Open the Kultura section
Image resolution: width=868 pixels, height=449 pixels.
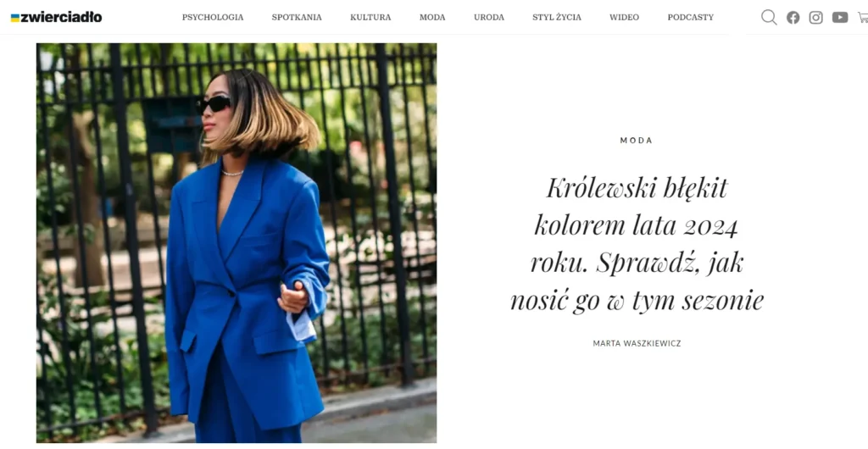370,17
